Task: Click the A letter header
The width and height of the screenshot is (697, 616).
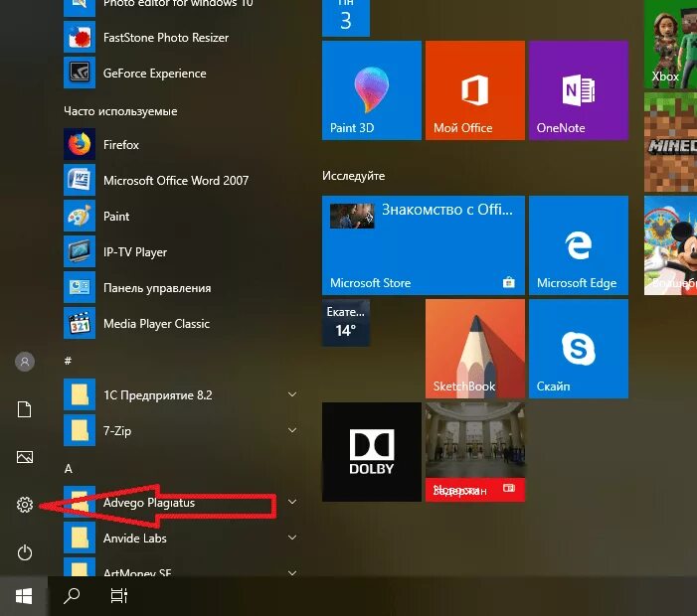Action: (68, 469)
